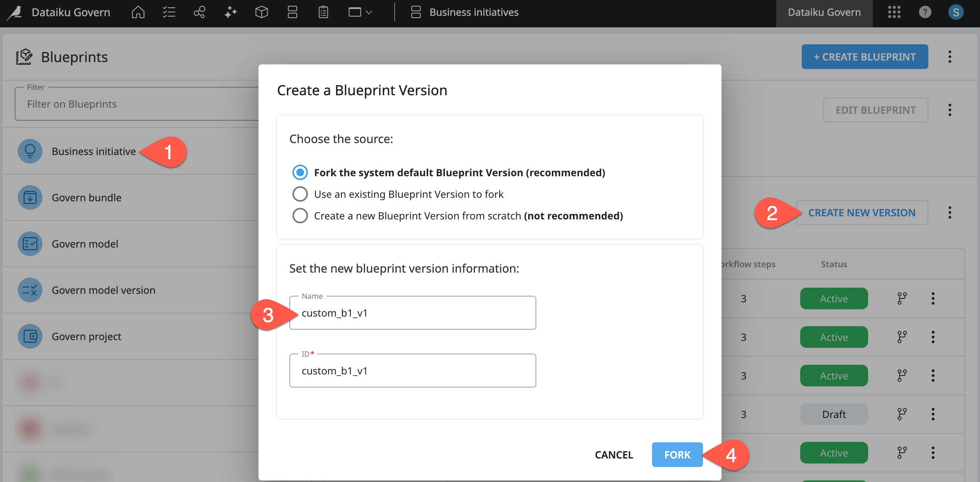Expand the window selector chevron in the navbar

coord(369,12)
